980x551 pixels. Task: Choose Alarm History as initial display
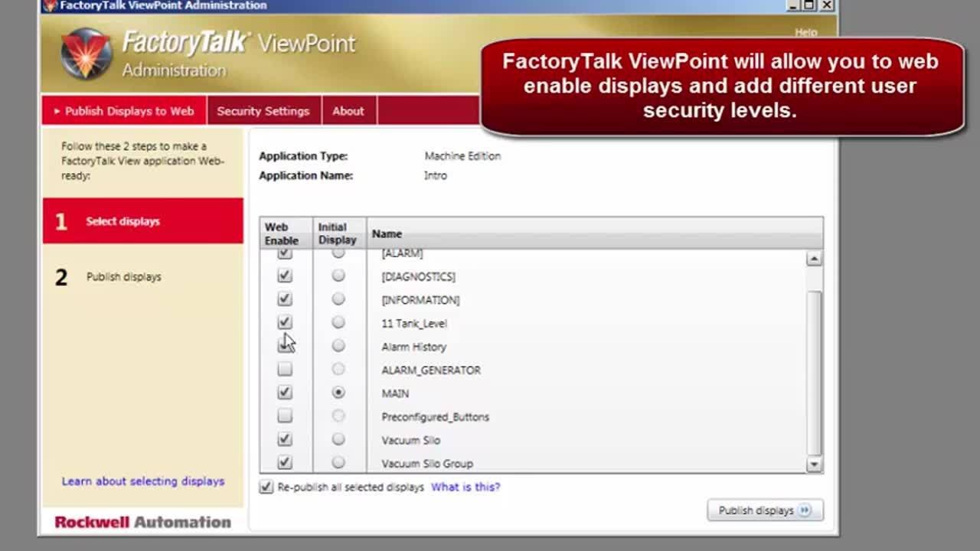click(x=338, y=346)
